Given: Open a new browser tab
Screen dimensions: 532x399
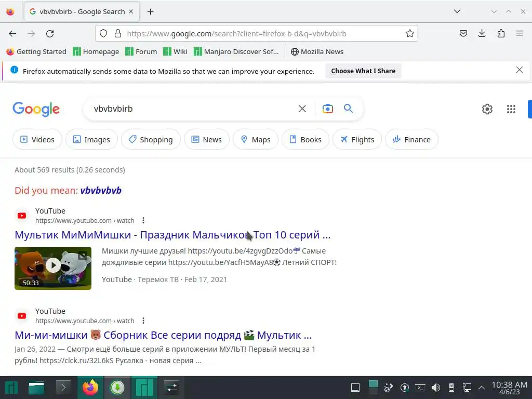Looking at the screenshot, I should click(150, 12).
